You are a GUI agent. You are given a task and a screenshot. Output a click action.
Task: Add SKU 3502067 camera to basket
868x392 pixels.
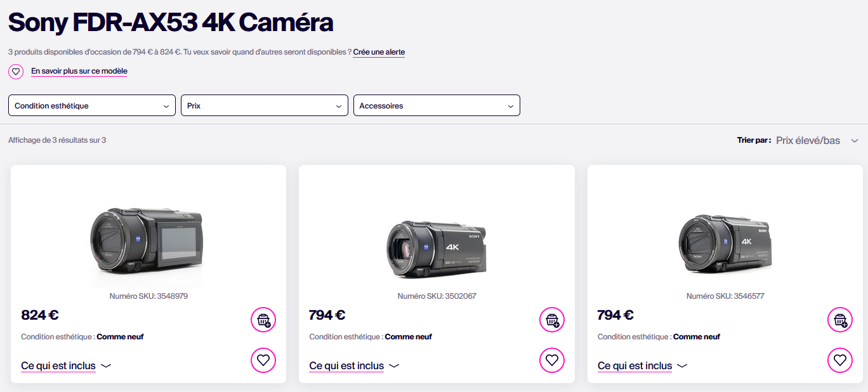point(551,320)
